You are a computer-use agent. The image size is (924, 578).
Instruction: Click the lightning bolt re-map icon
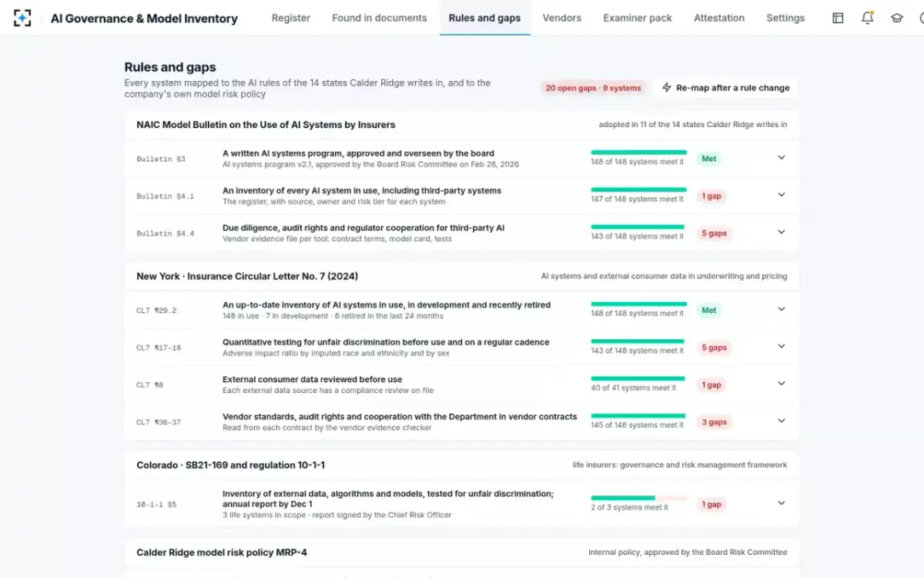coord(667,88)
